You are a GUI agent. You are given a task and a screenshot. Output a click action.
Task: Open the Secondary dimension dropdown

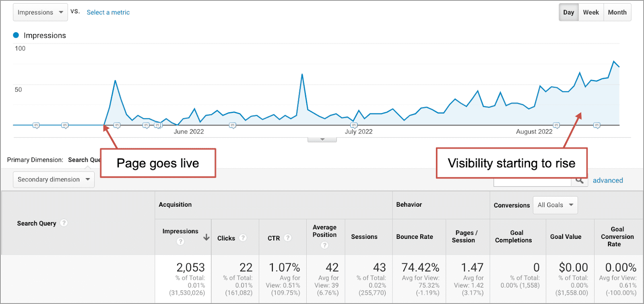click(x=54, y=179)
